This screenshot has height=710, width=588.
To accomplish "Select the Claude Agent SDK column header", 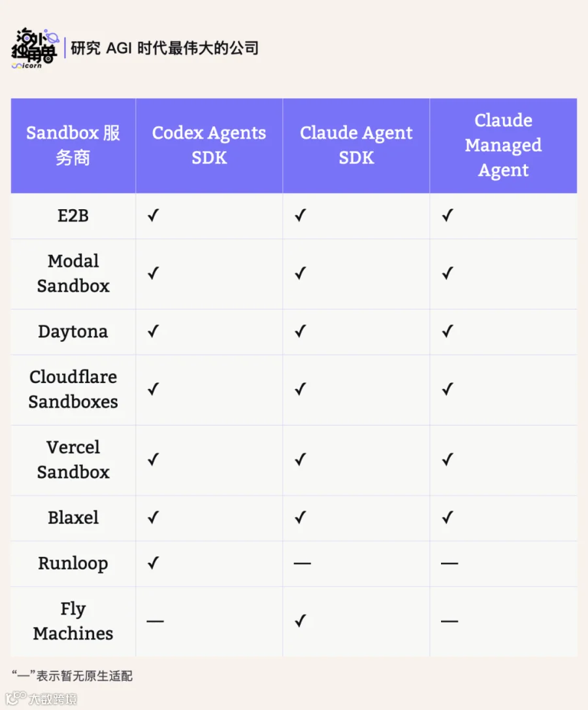I will (356, 145).
